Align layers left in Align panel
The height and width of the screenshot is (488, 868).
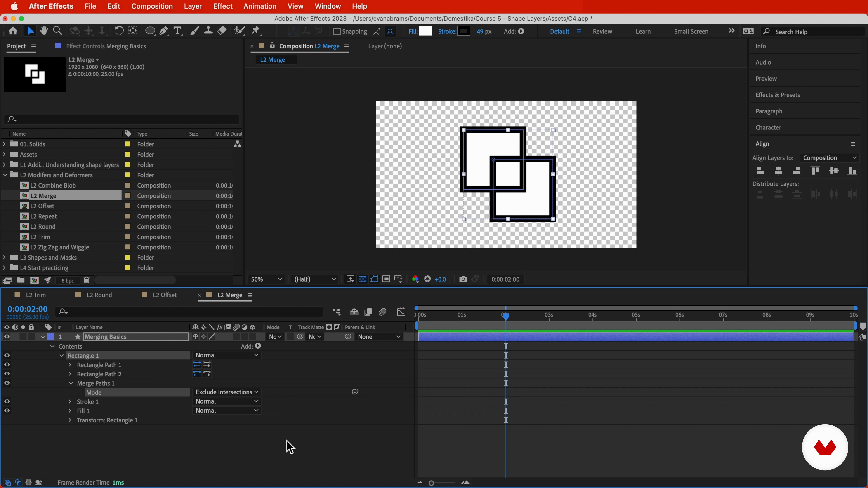(760, 171)
